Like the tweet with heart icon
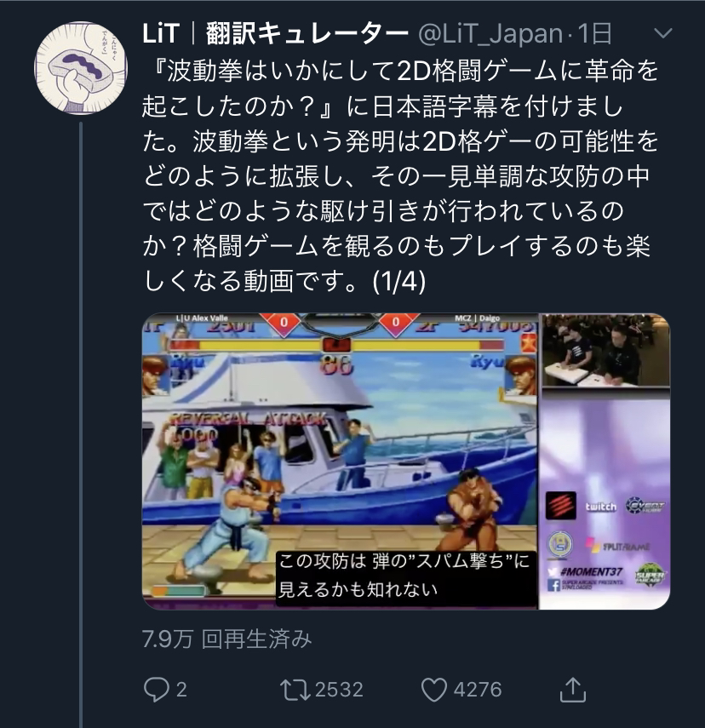Viewport: 705px width, 728px height. tap(433, 690)
